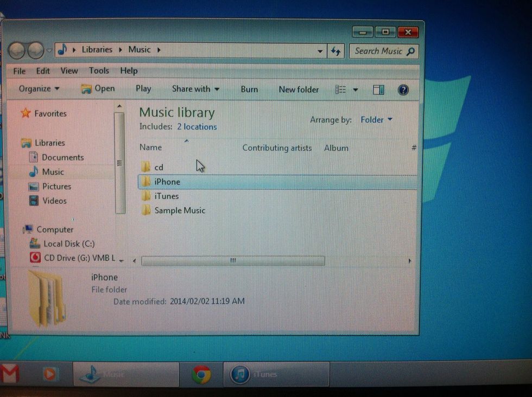
Task: Click the Documents library icon
Action: pos(33,157)
